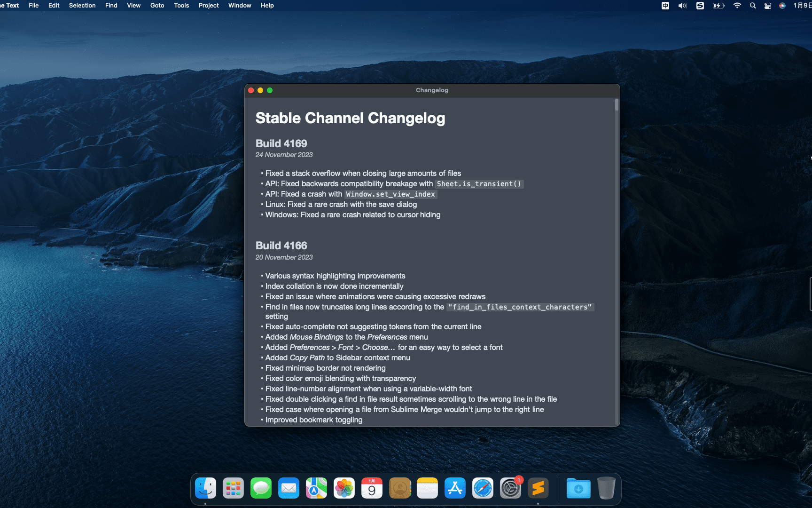Open the Edit menu
Screen dimensions: 812x508
[x=54, y=6]
